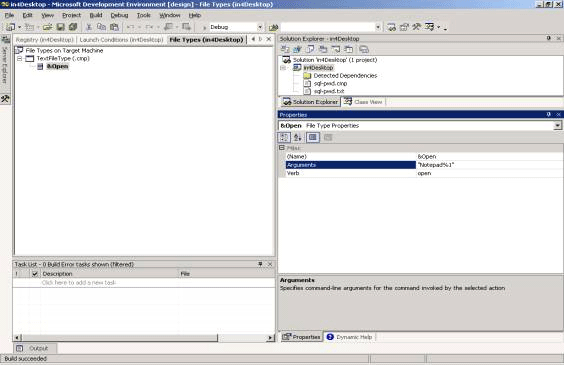This screenshot has height=365, width=564.
Task: Click the first Solution Explorer toolbar editor icon
Action: (285, 49)
